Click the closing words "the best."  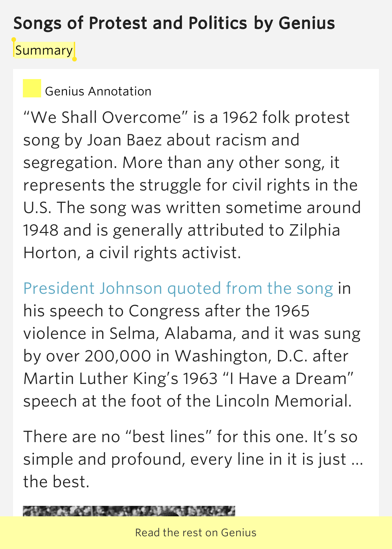point(56,482)
